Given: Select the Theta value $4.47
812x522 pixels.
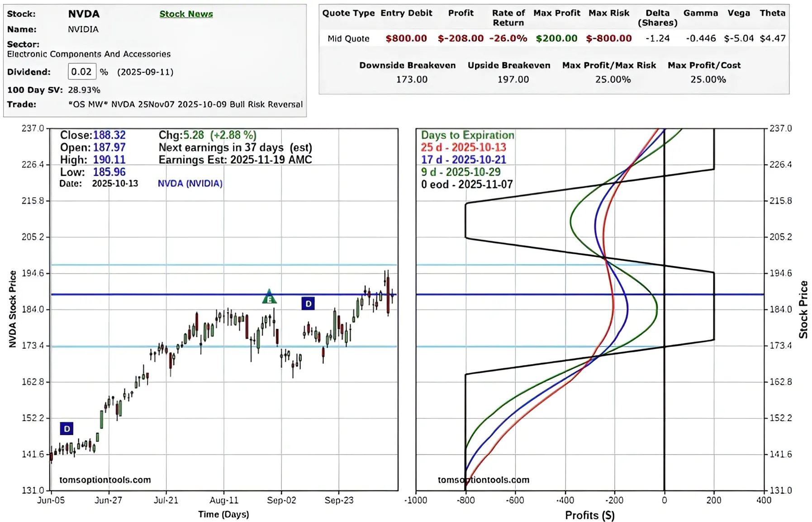Looking at the screenshot, I should click(773, 38).
